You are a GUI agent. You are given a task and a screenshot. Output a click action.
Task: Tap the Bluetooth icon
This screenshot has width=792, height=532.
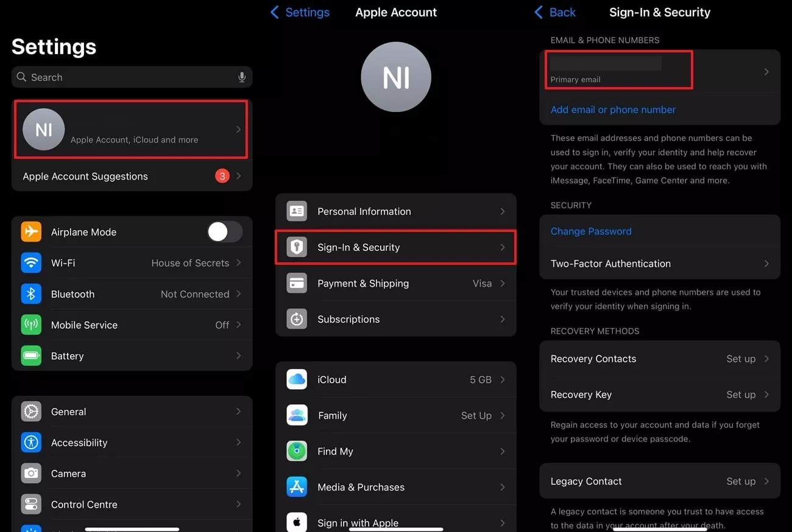pos(31,294)
